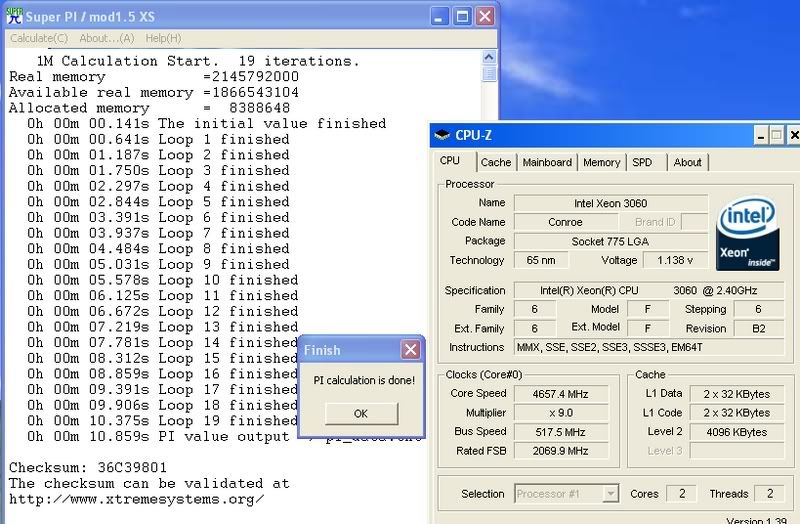Click the Code Name value 'Conroe'

point(565,222)
